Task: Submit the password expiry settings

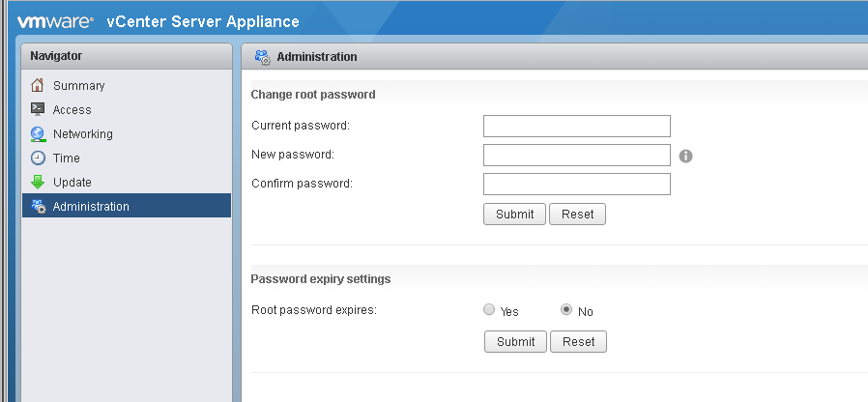Action: point(515,342)
